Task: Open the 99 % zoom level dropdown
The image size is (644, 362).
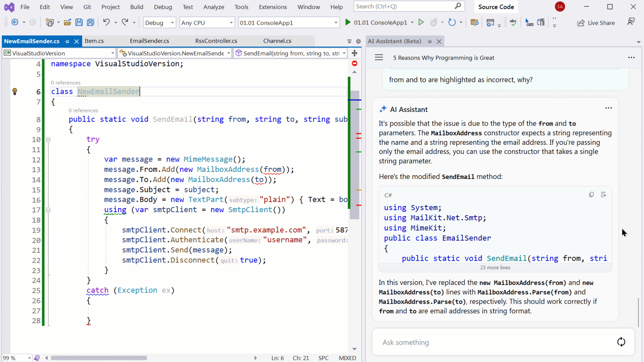Action: pos(29,358)
